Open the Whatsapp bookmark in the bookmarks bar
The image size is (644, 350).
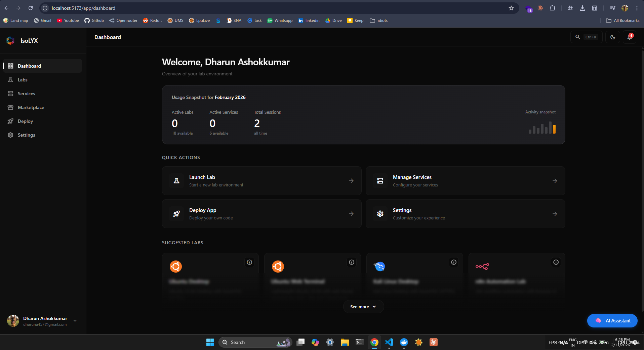[280, 21]
